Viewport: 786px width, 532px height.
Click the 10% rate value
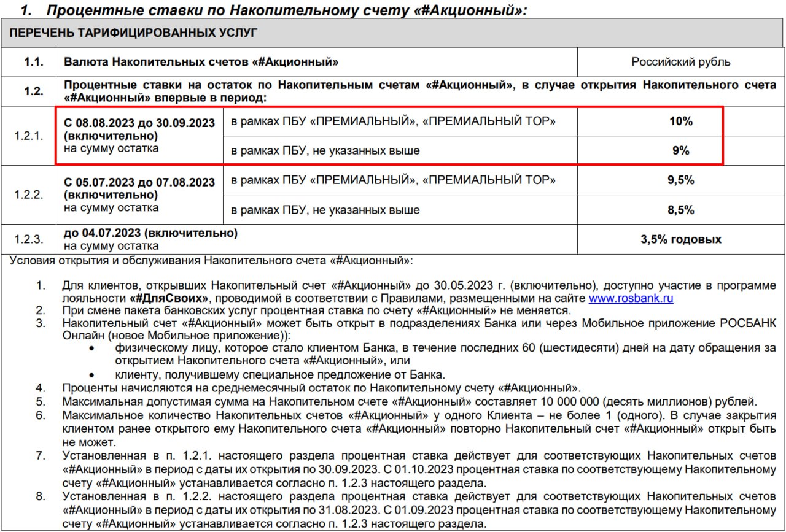[681, 121]
